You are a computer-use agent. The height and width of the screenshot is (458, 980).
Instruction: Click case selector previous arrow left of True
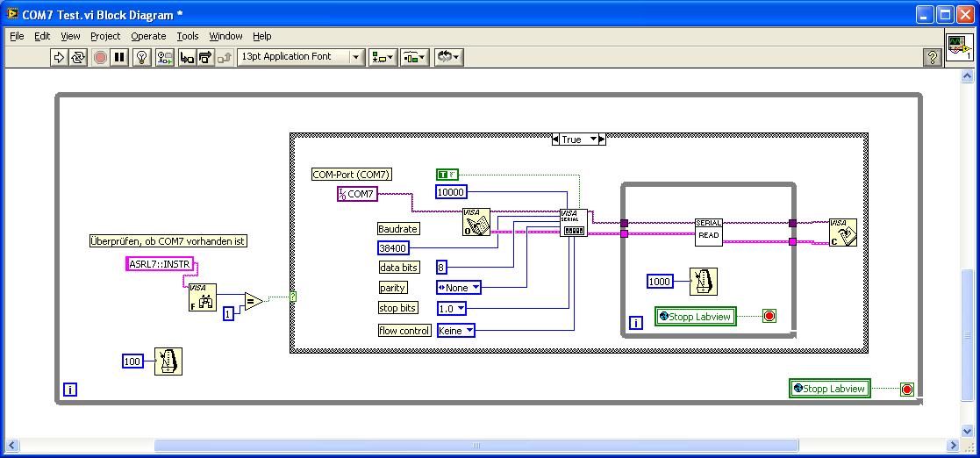(555, 140)
